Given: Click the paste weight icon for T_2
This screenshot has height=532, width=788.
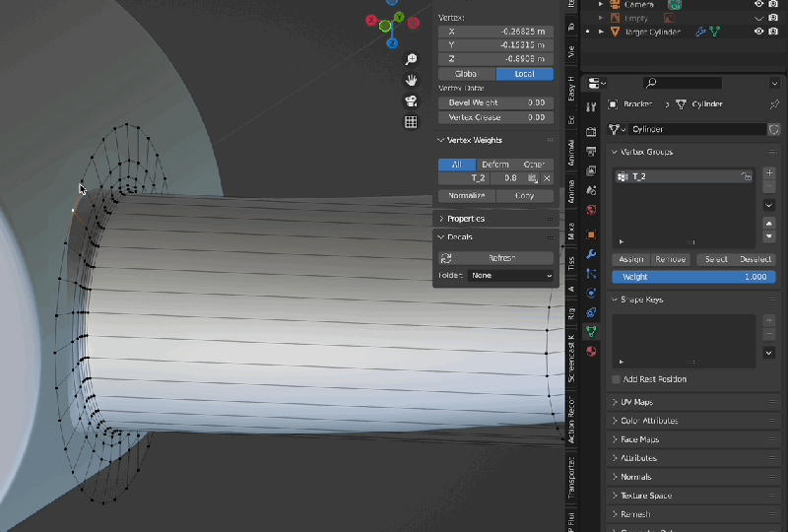Looking at the screenshot, I should click(x=532, y=178).
